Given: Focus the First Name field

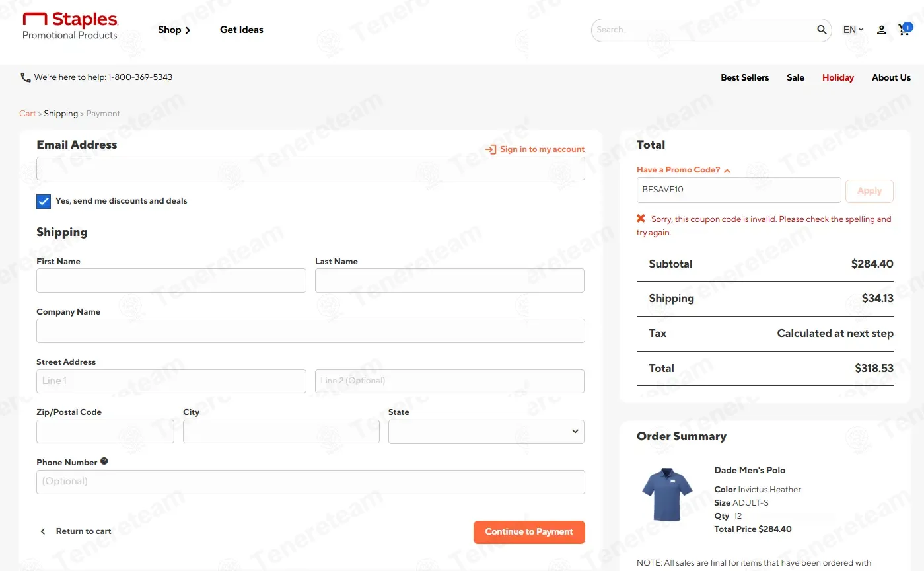Looking at the screenshot, I should coord(171,280).
